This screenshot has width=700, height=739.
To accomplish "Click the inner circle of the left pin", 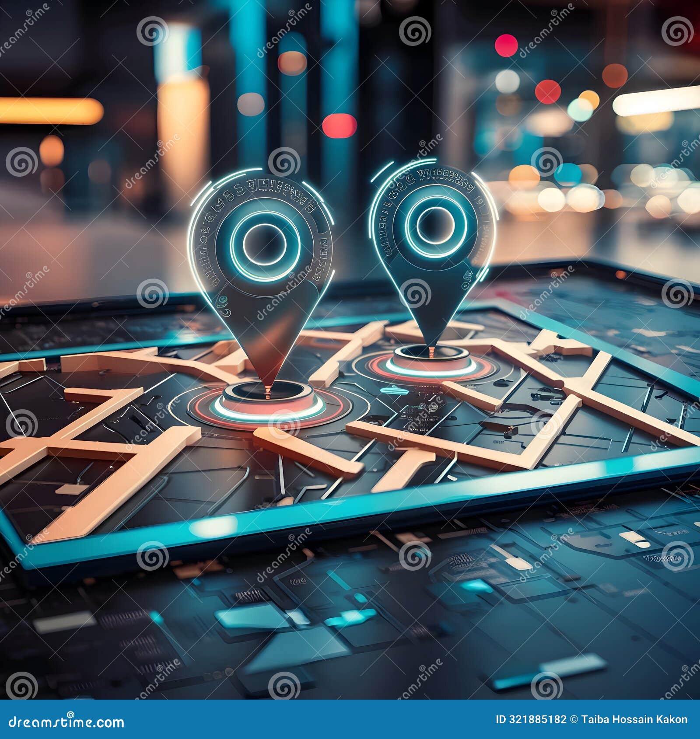I will 268,243.
